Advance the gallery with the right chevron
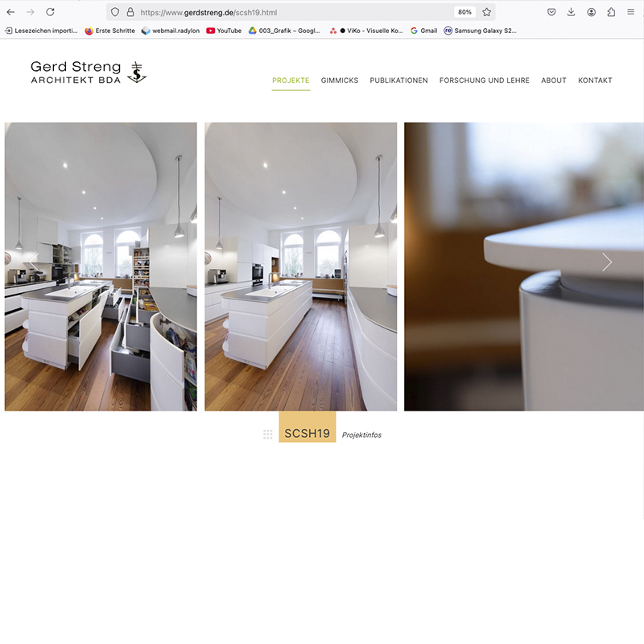 coord(607,262)
